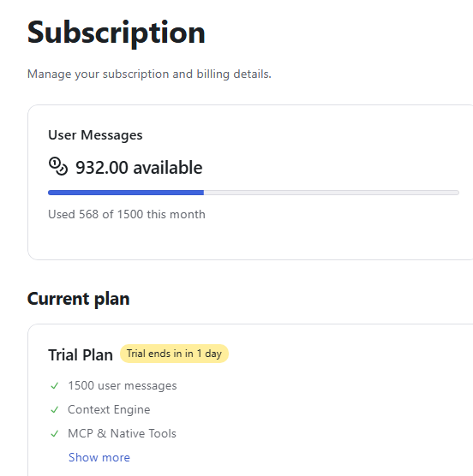
Task: Click the gray unfilled portion of usage bar
Action: coord(332,193)
